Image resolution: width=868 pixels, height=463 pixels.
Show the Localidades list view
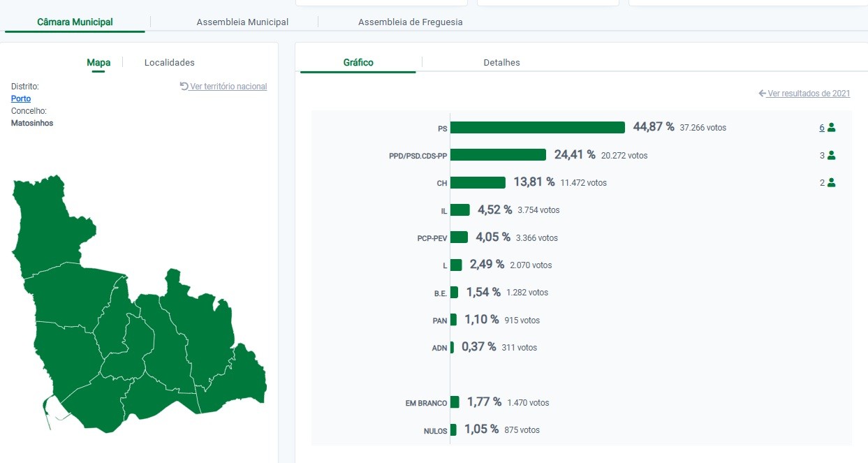(x=169, y=63)
